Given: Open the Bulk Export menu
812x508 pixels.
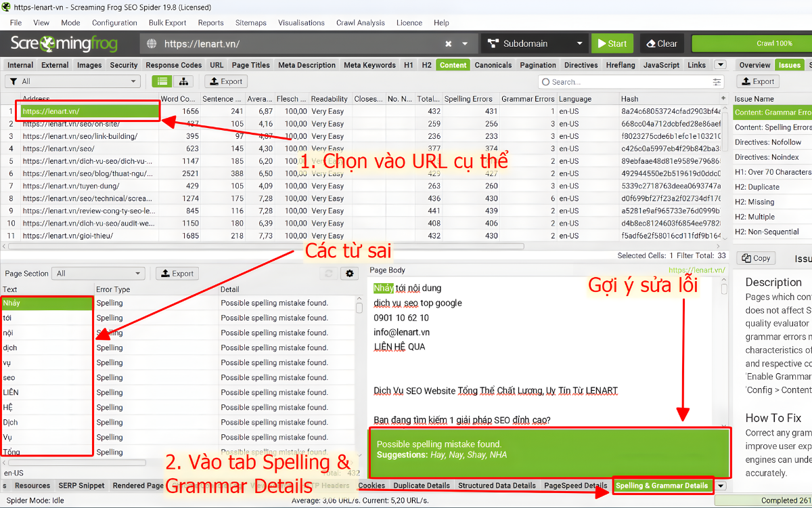Looking at the screenshot, I should pyautogui.click(x=167, y=22).
